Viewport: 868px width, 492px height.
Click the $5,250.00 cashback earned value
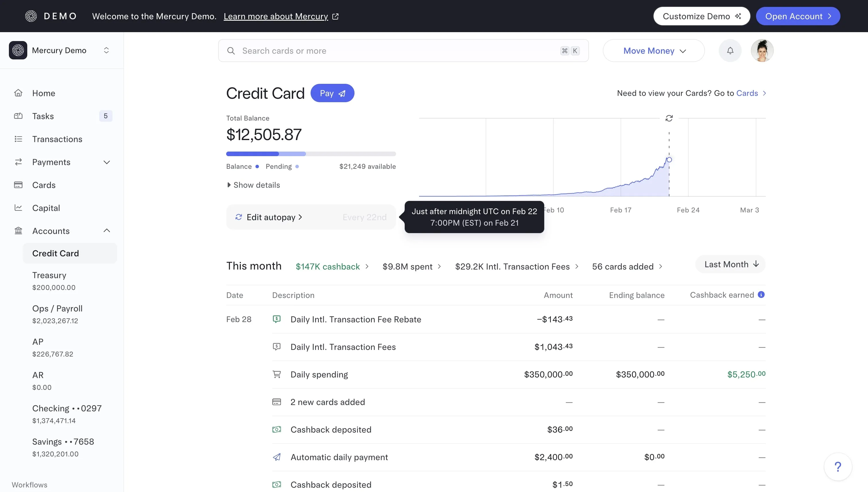[x=746, y=374]
